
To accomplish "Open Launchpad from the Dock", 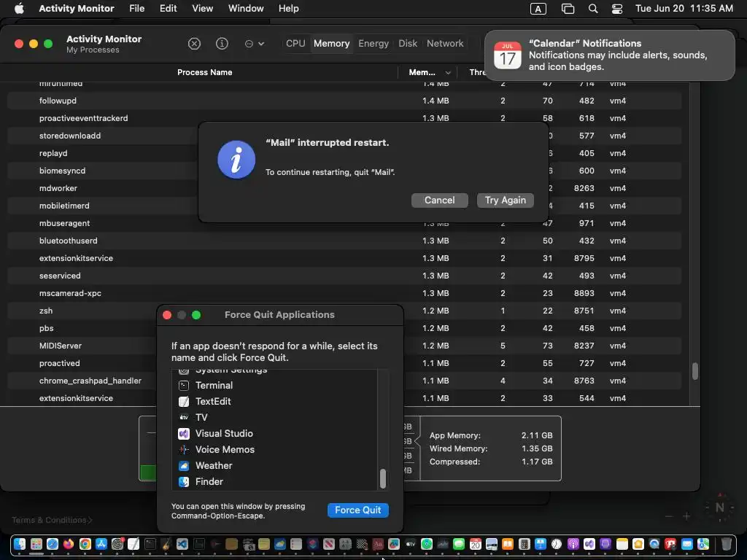I will (x=36, y=544).
